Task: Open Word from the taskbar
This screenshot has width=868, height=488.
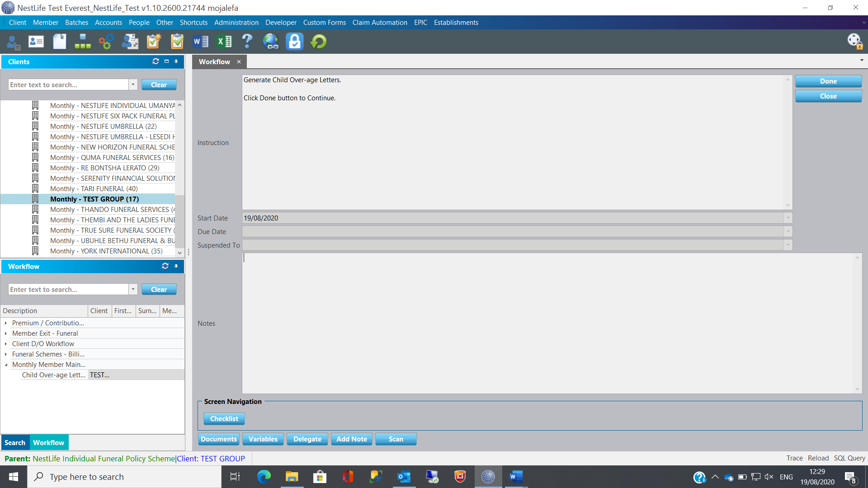Action: 516,477
